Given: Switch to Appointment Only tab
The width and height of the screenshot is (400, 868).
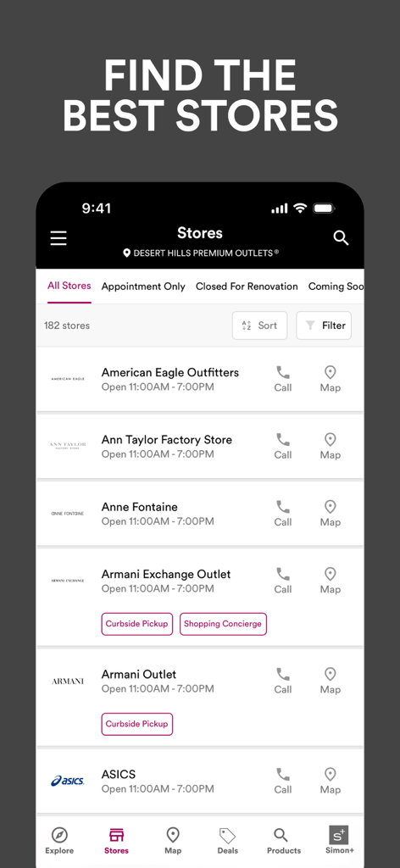Looking at the screenshot, I should coord(143,287).
